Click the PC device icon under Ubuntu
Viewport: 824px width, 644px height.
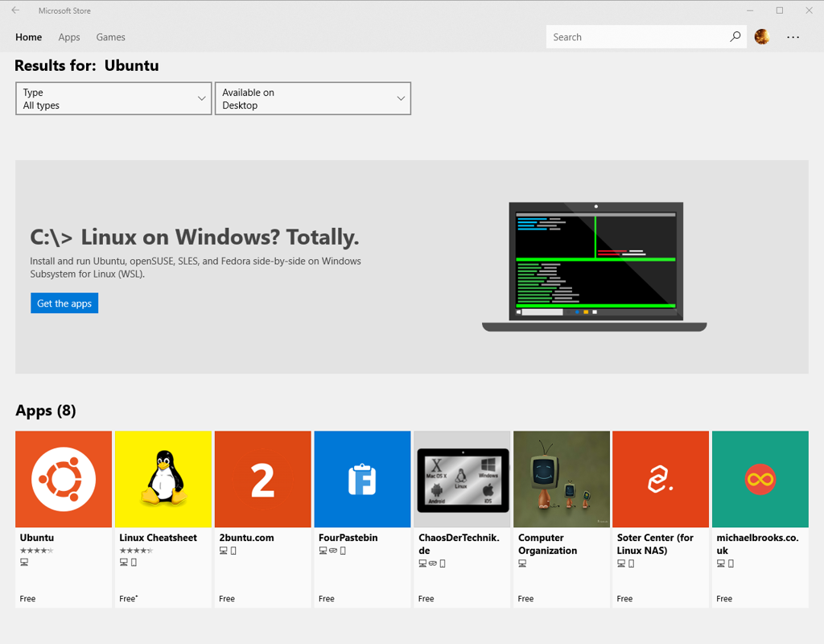pyautogui.click(x=24, y=562)
